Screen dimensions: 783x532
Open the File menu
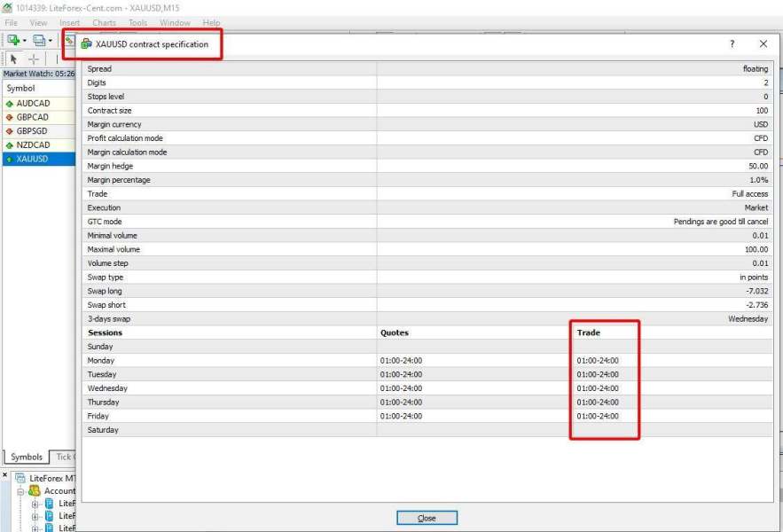pos(11,23)
